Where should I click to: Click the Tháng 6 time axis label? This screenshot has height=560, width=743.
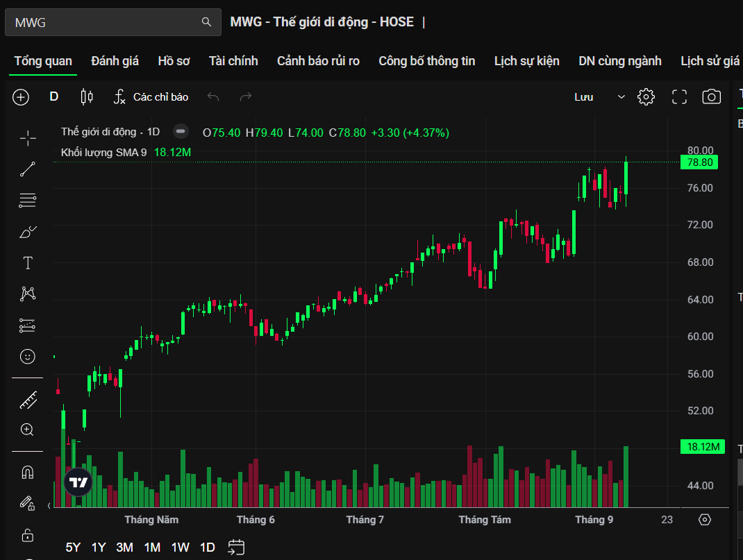pyautogui.click(x=256, y=520)
